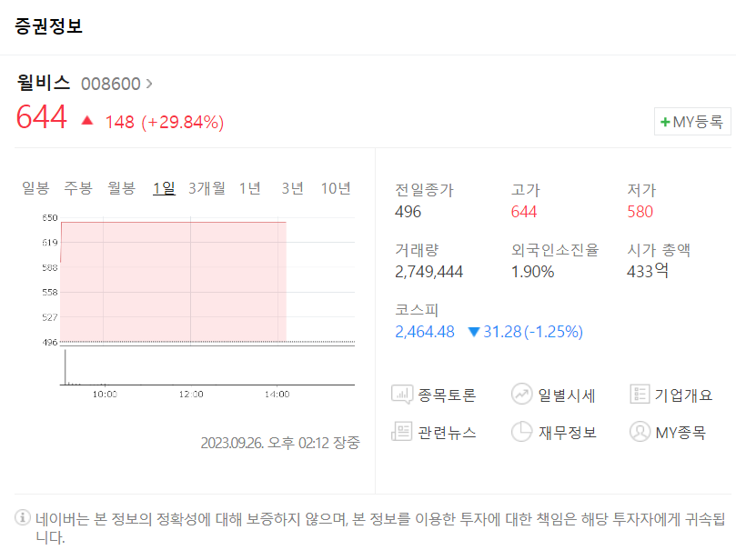Open the MY종목 link
This screenshot has height=560, width=736.
pos(681,432)
